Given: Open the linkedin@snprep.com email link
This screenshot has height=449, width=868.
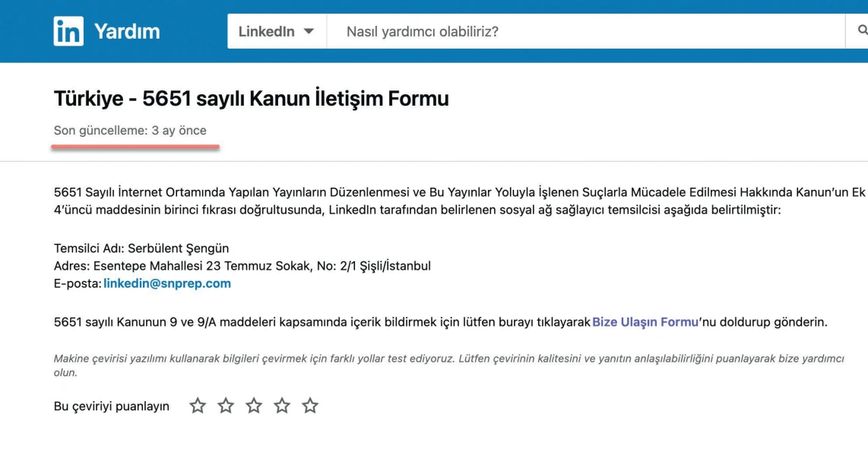Looking at the screenshot, I should coord(167,283).
